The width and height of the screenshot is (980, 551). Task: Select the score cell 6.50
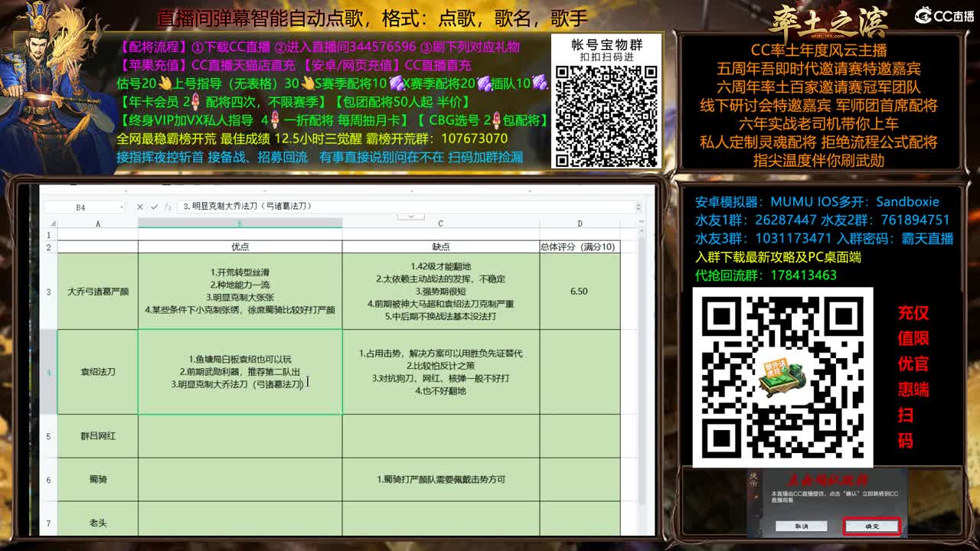[580, 292]
